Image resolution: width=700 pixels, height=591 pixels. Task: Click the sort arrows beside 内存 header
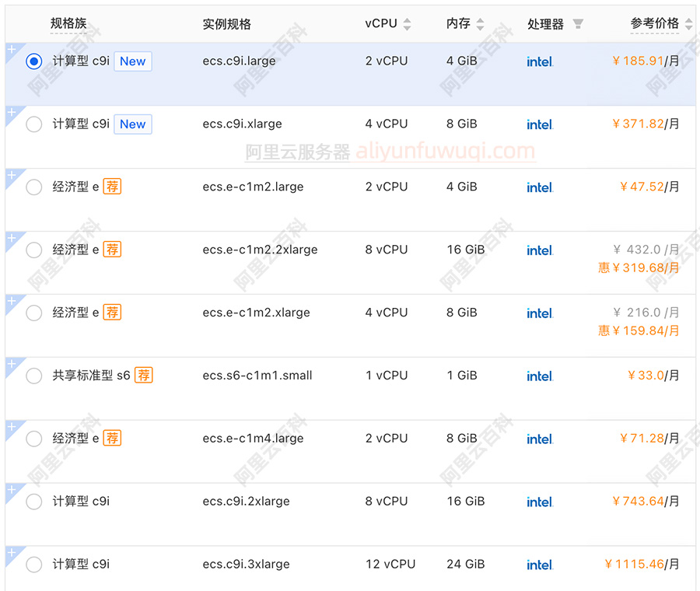coord(480,24)
